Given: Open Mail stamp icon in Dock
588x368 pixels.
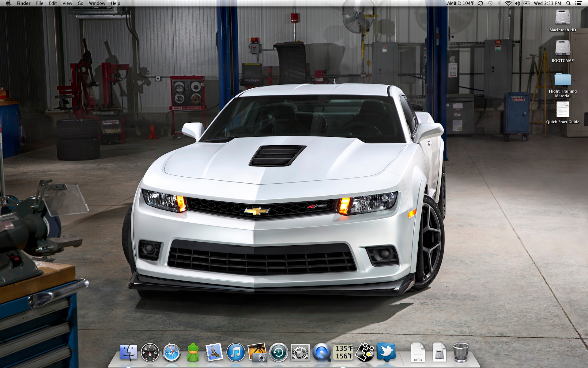Looking at the screenshot, I should pyautogui.click(x=214, y=352).
